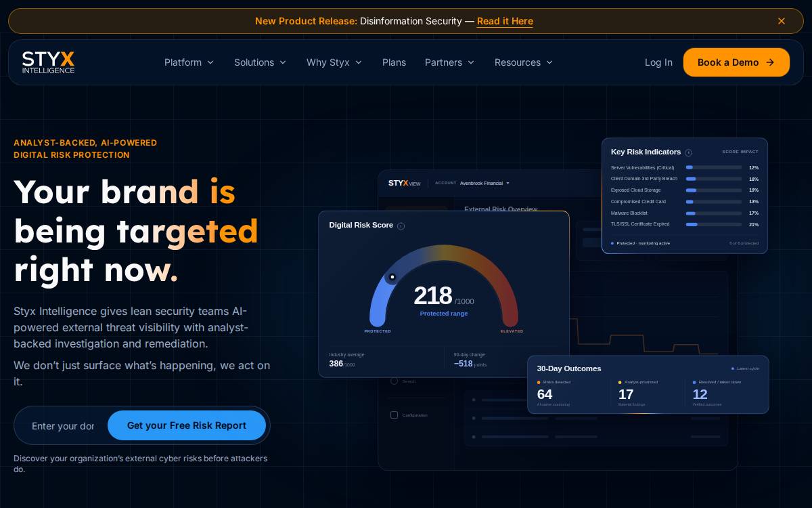The image size is (812, 508).
Task: Expand the Why Styx menu chevron
Action: pos(359,62)
